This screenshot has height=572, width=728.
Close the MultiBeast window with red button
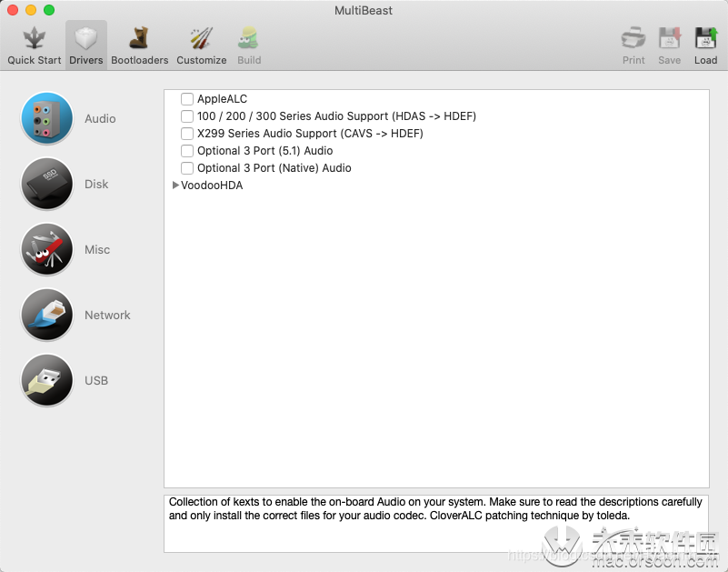pos(13,10)
